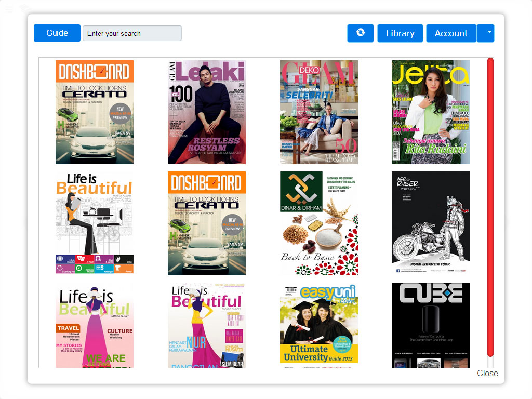Open Dashboard cover next to Lelaki magazine
Image resolution: width=532 pixels, height=399 pixels.
(x=95, y=112)
